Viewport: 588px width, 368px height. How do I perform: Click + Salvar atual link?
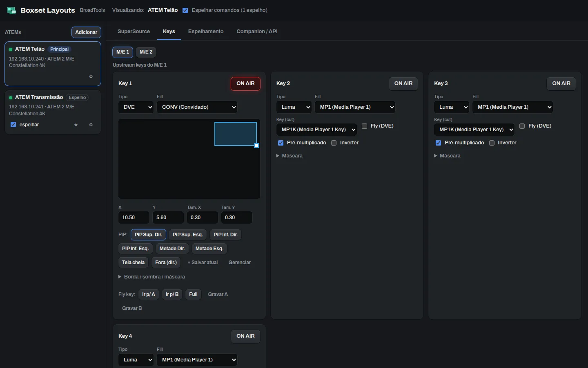coord(203,263)
